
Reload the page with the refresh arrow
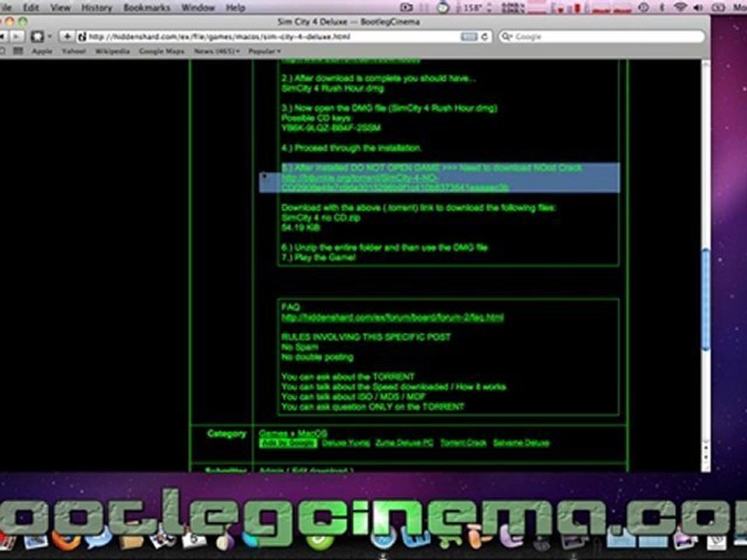coord(485,37)
